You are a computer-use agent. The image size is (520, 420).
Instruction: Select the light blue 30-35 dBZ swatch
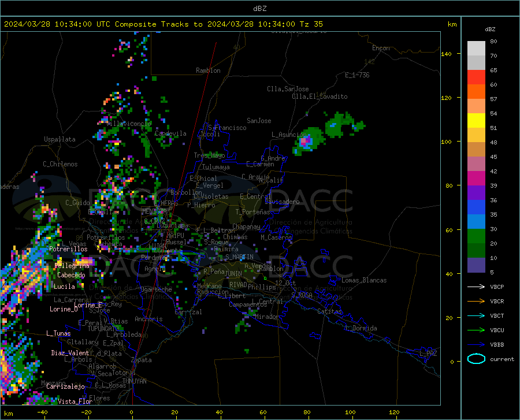click(476, 222)
